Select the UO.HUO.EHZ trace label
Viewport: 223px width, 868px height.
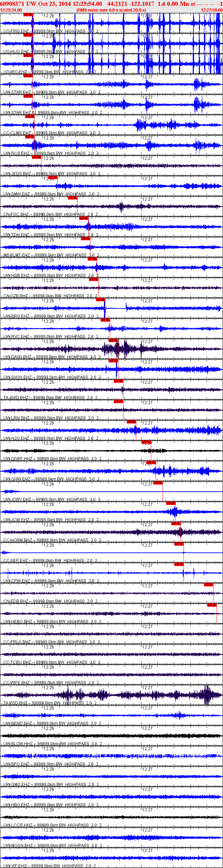tap(51, 52)
